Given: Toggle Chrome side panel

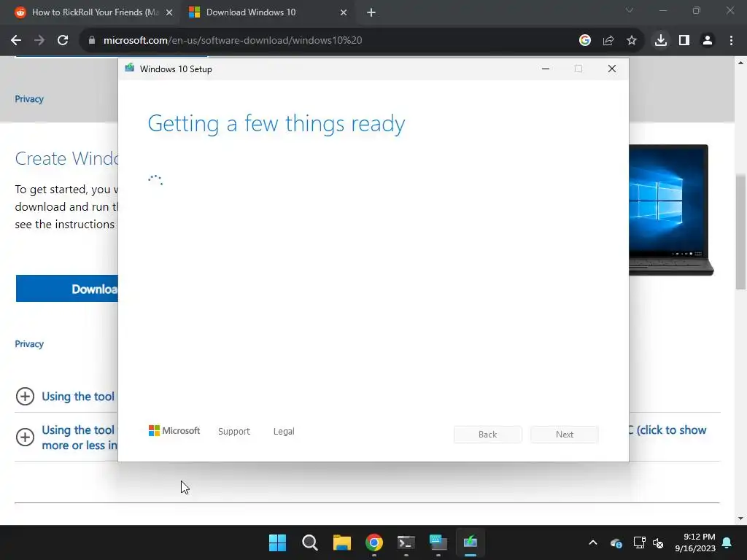Looking at the screenshot, I should pos(684,41).
